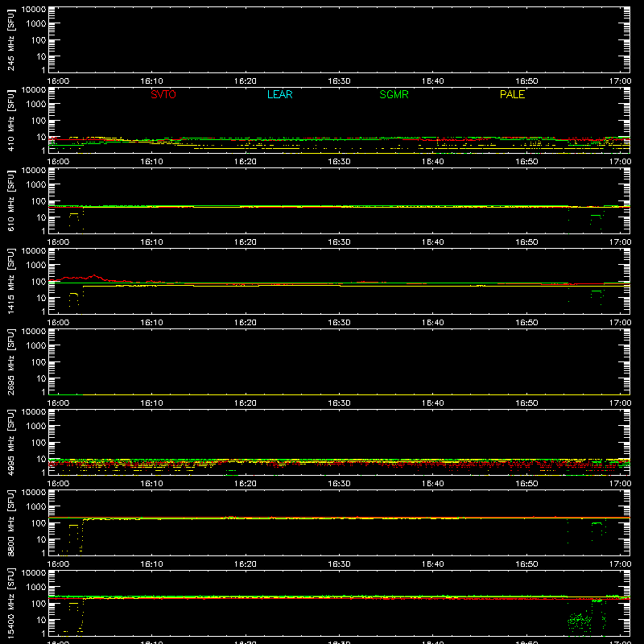The image size is (644, 644).
Task: Click the 16:00 time label under 8800 MHz panel
Action: coord(58,564)
